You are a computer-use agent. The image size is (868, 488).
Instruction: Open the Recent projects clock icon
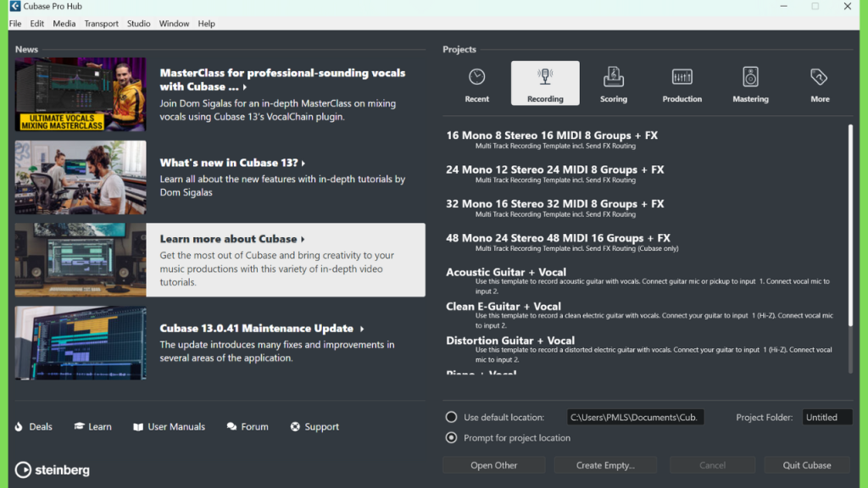pyautogui.click(x=476, y=77)
